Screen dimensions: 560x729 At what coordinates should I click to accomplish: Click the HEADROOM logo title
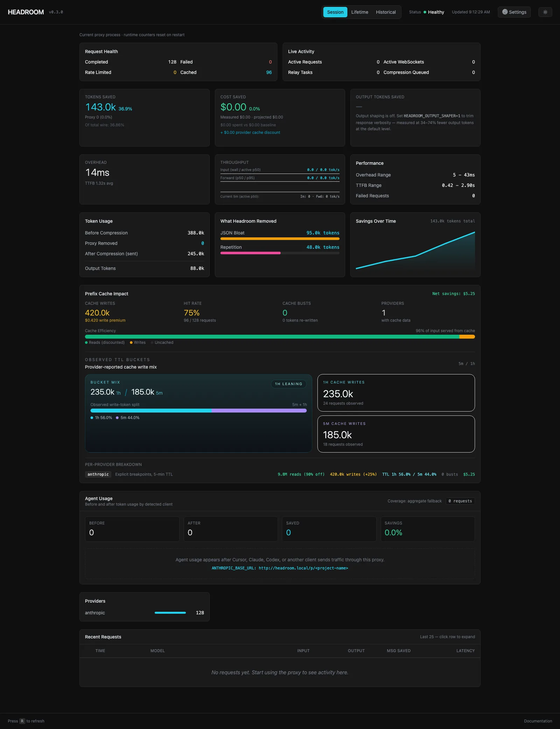tap(26, 12)
